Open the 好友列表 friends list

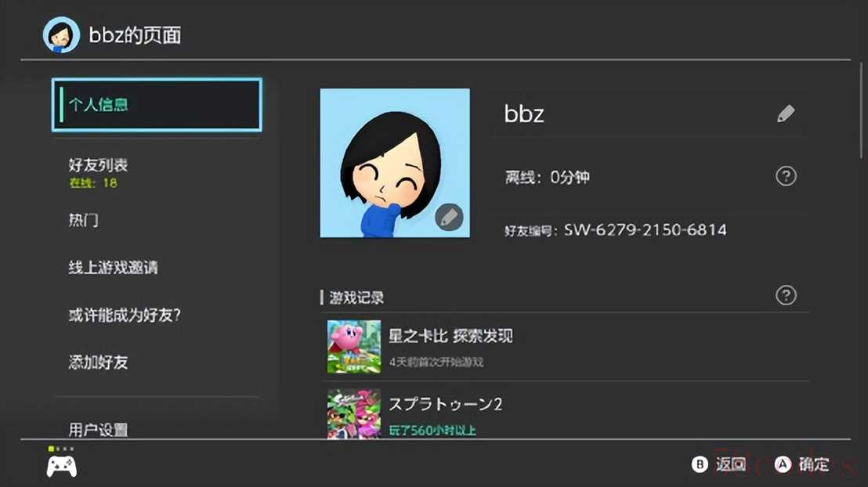[x=98, y=165]
